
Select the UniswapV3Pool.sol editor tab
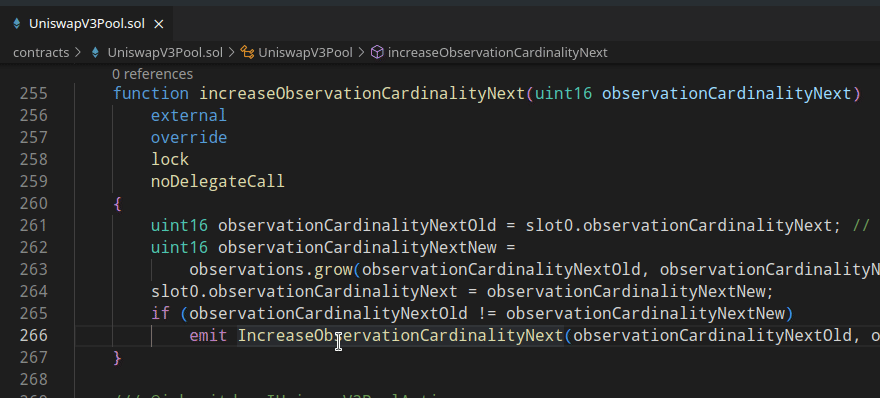[x=87, y=24]
